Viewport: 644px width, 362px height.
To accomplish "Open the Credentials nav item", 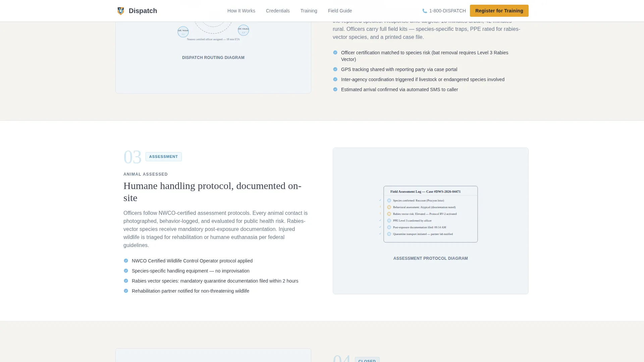I will point(278,11).
